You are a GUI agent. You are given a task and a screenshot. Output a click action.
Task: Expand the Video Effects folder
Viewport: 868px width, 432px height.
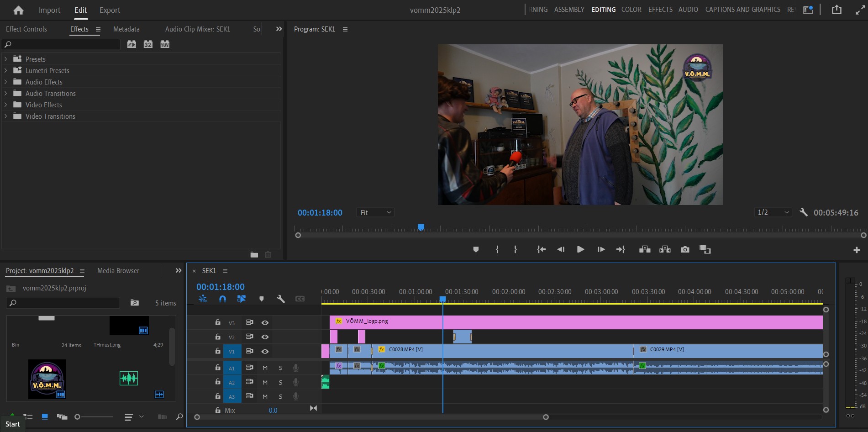pyautogui.click(x=5, y=105)
